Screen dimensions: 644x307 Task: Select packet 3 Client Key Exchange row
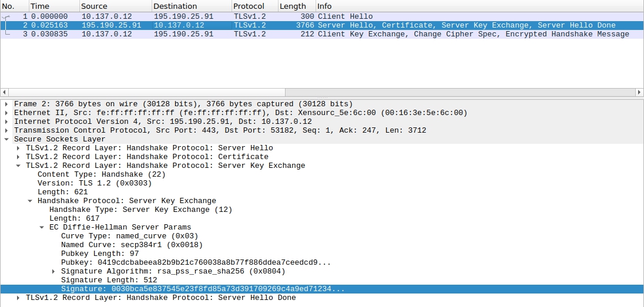point(322,34)
